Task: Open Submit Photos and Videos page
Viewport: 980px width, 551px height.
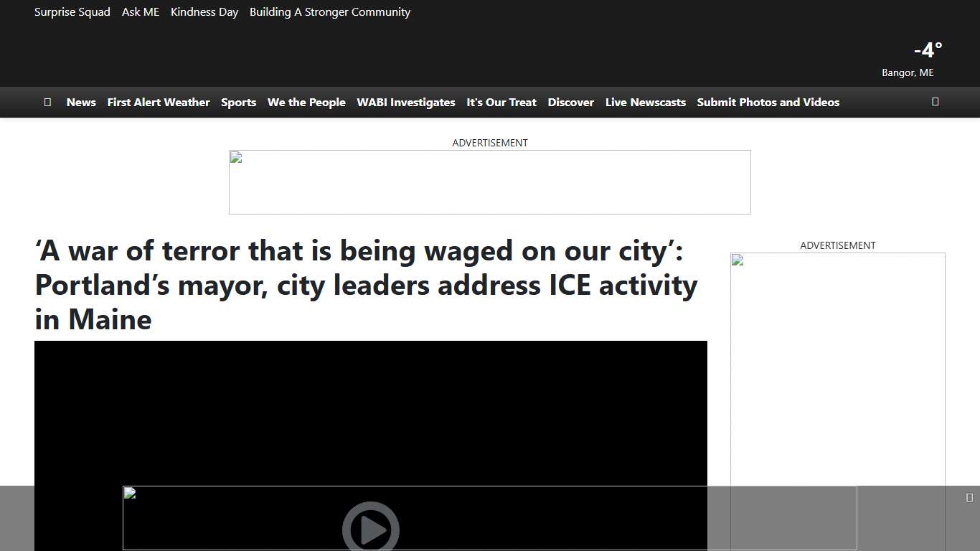Action: click(768, 103)
